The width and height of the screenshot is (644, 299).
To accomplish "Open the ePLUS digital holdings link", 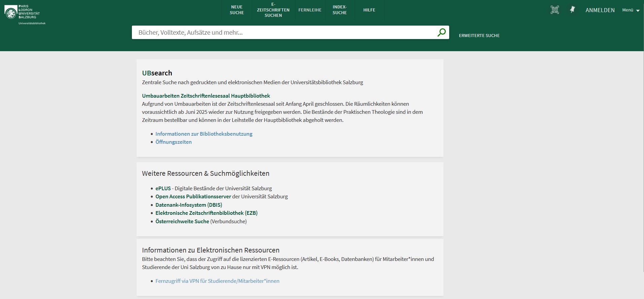I will [x=163, y=188].
